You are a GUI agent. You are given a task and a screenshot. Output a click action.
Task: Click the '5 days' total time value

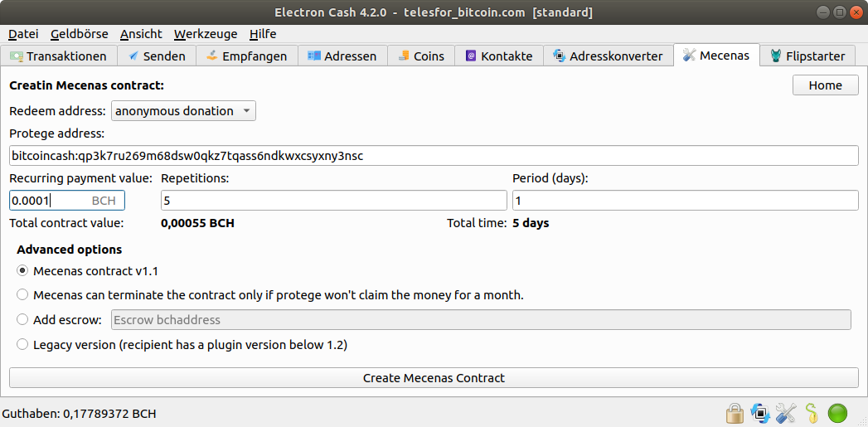point(531,224)
